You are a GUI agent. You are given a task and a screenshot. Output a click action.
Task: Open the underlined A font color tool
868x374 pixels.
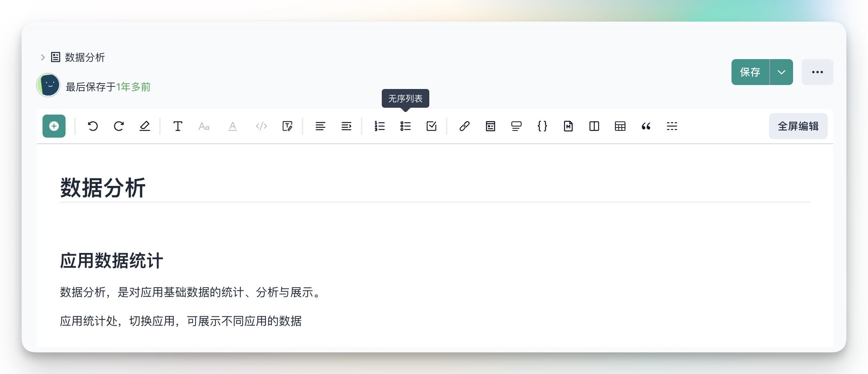[x=233, y=126]
